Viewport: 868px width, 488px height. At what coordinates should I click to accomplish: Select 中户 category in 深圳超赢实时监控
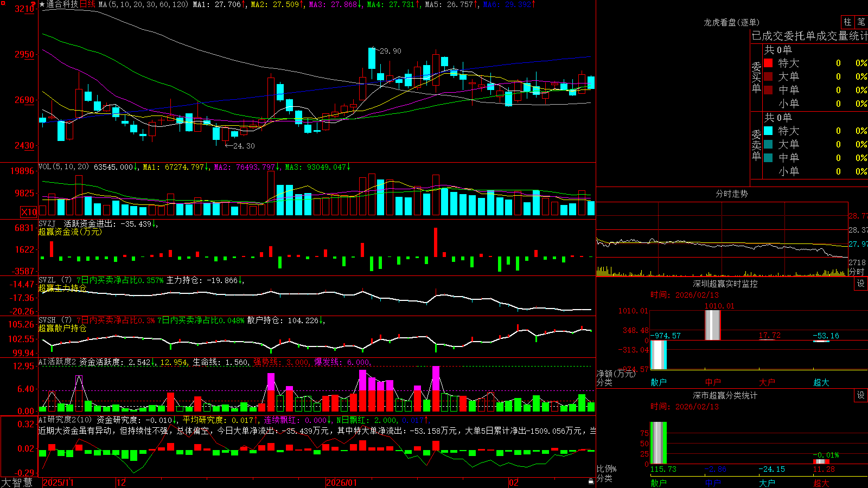[x=713, y=382]
